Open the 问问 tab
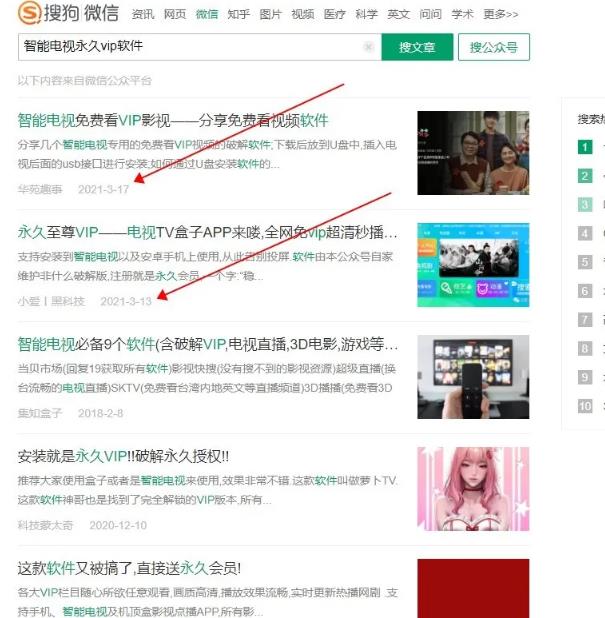The width and height of the screenshot is (605, 618). pyautogui.click(x=430, y=15)
